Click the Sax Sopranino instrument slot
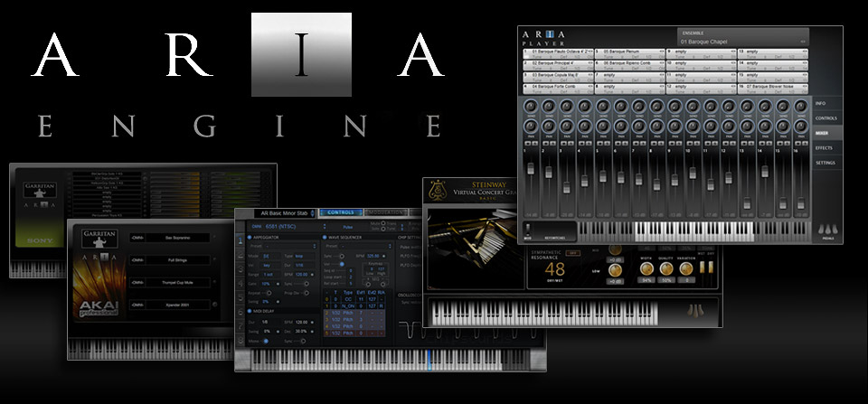This screenshot has height=404, width=868. click(169, 238)
